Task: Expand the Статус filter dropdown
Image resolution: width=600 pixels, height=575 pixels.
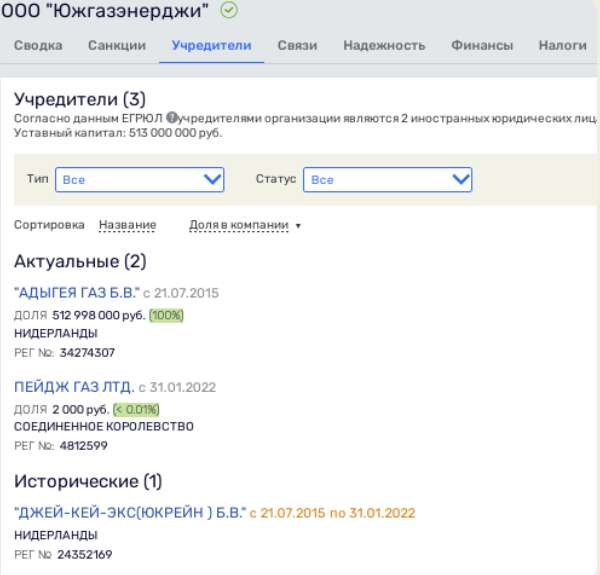Action: pos(387,179)
